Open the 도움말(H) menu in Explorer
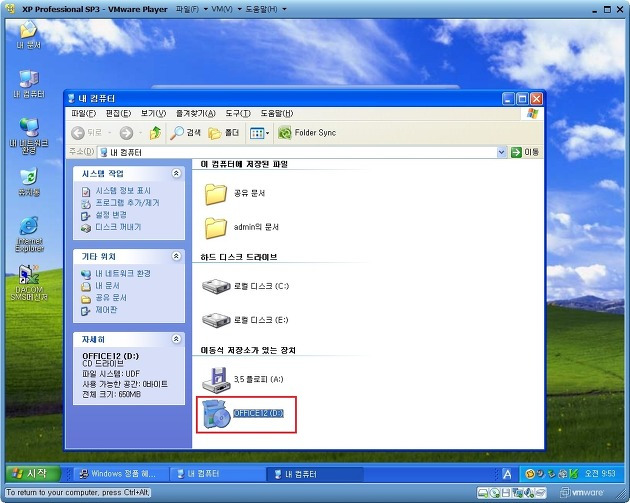Viewport: 630px width, 503px height. (277, 114)
